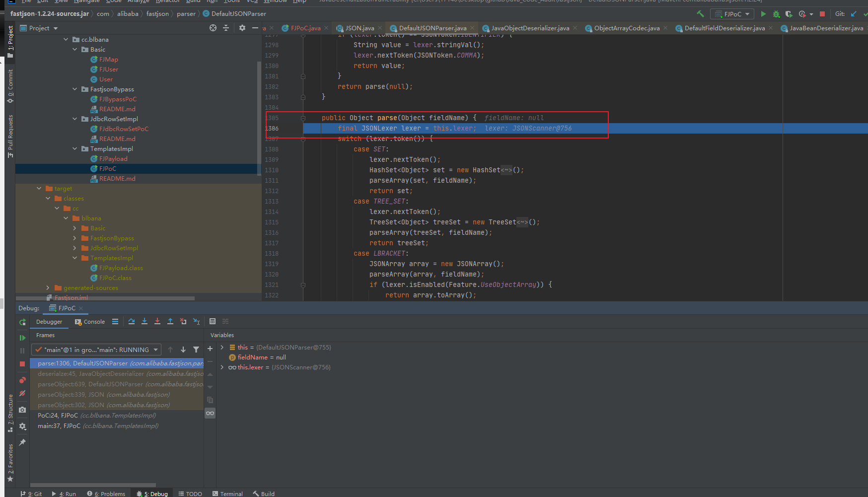Collapse all in the Project panel
The image size is (868, 497).
coord(226,28)
